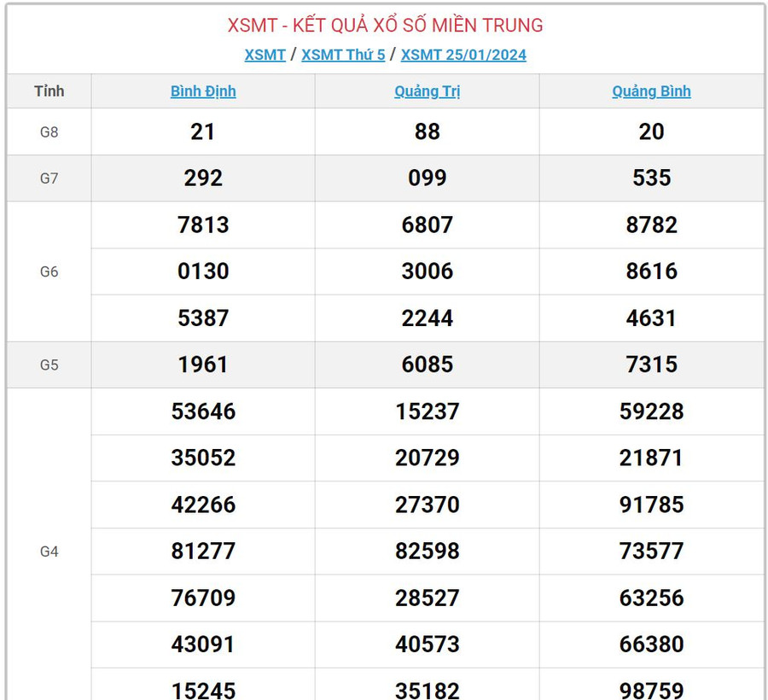Screen dimensions: 768x700
Task: Open the XSMT 25/01/2024 link
Action: click(463, 55)
